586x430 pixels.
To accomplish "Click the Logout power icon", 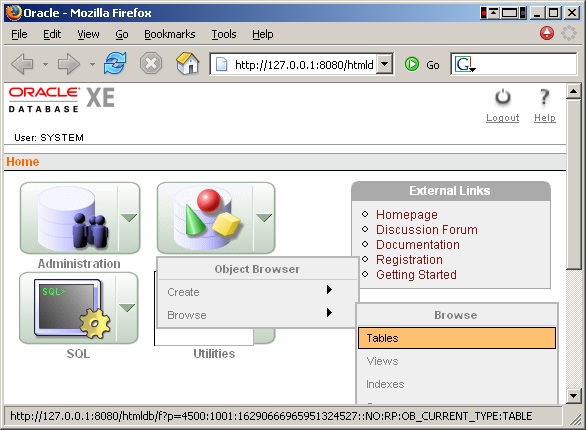I will pyautogui.click(x=503, y=98).
